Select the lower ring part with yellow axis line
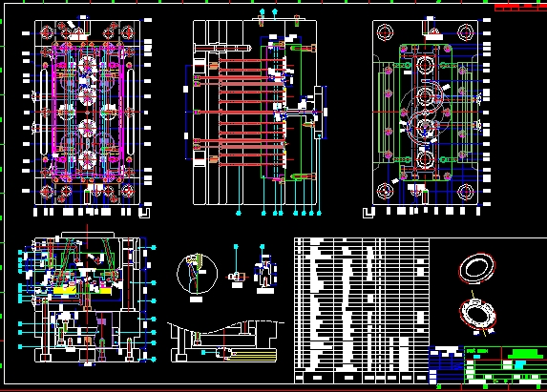Image resolution: width=547 pixels, height=392 pixels. coord(478,314)
